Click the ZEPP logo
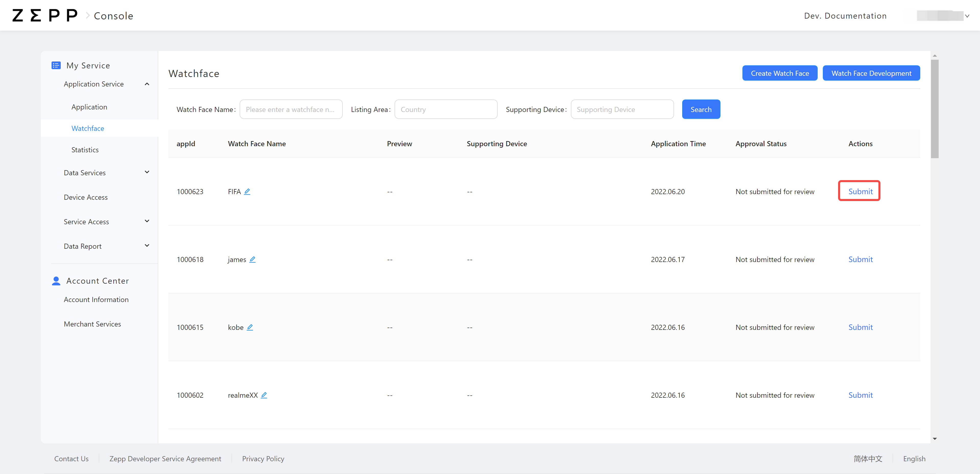 (45, 16)
